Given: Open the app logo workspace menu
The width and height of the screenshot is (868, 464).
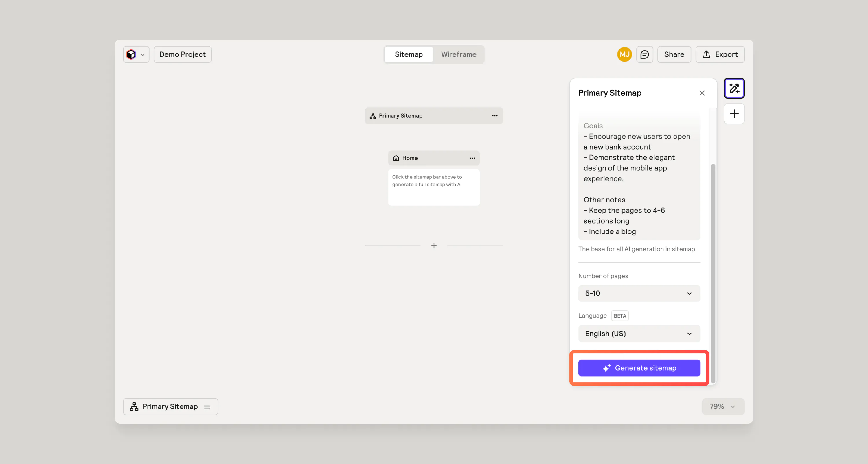Looking at the screenshot, I should pos(136,54).
